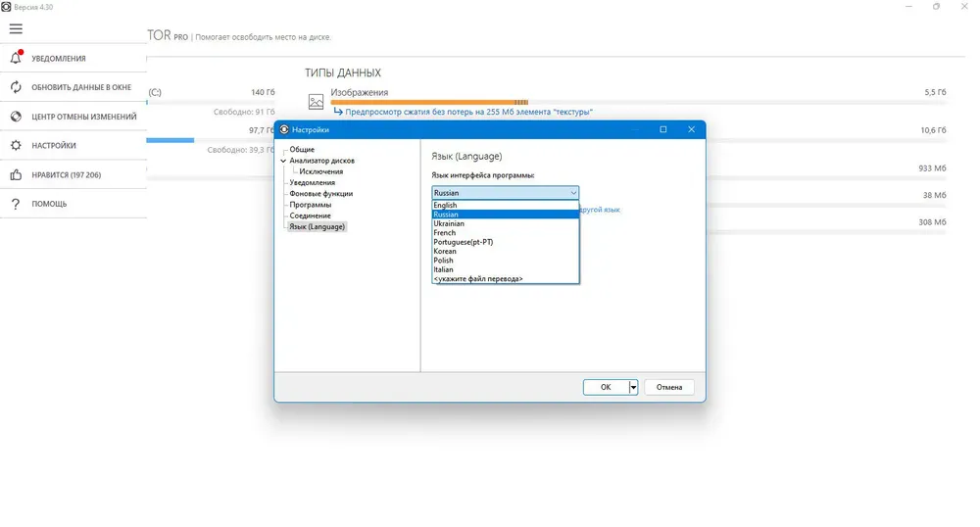980x527 pixels.
Task: Select Программы in the settings tree
Action: click(x=310, y=204)
